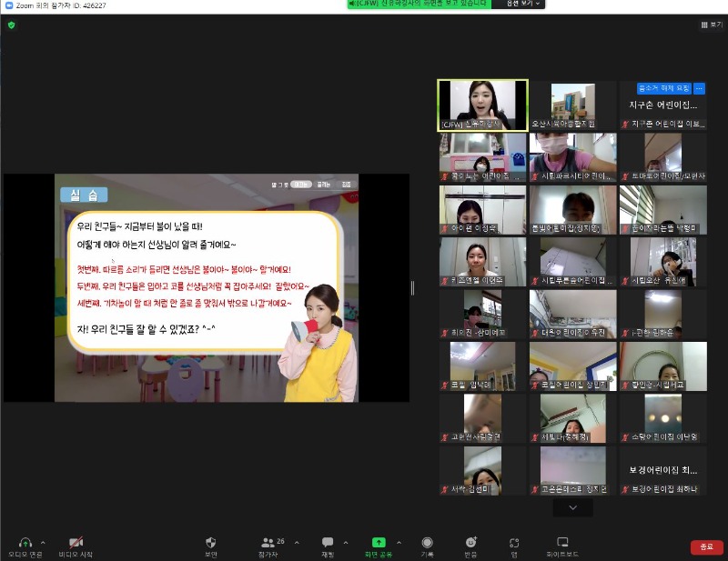Screen dimensions: 728x561
Task: Click the green Share Screen (화면 공유) icon
Action: click(x=379, y=542)
